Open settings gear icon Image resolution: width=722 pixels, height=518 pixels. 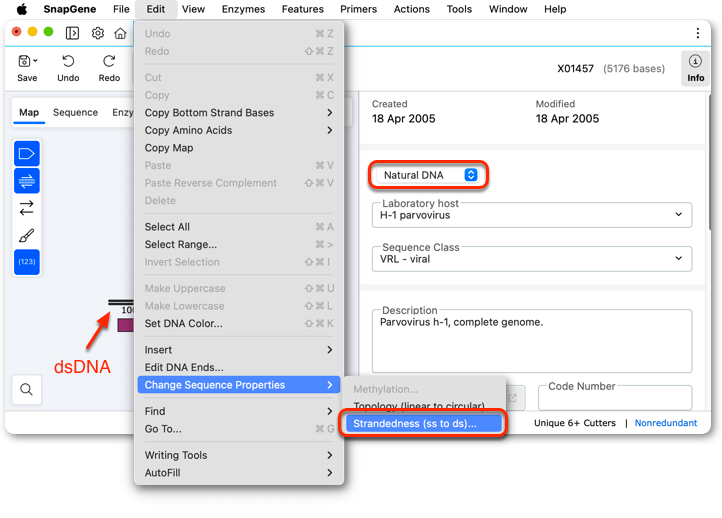(98, 33)
